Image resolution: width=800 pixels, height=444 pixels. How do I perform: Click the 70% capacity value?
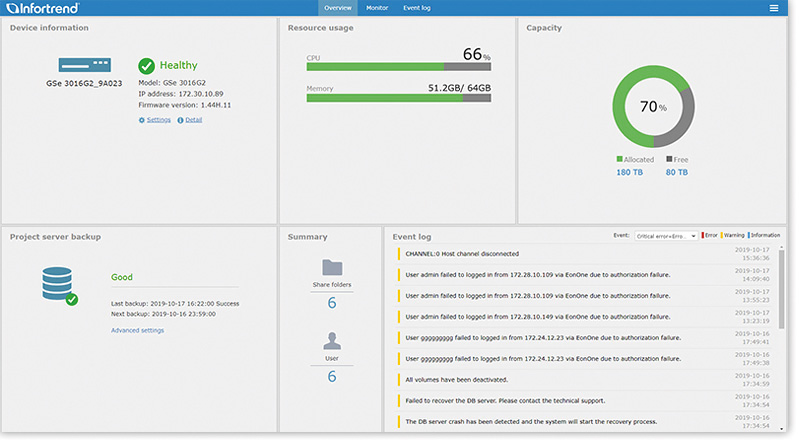(x=654, y=107)
